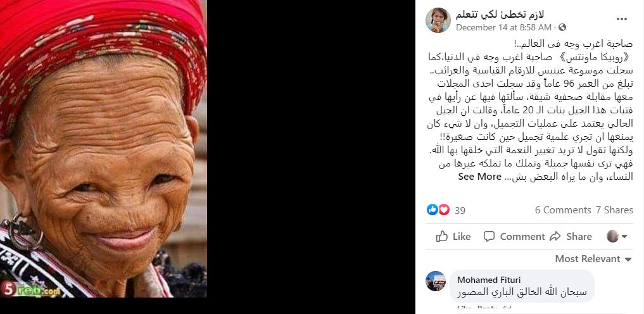This screenshot has height=314, width=644.
Task: Click Mohamed Fituri's commenter avatar
Action: coord(436,281)
